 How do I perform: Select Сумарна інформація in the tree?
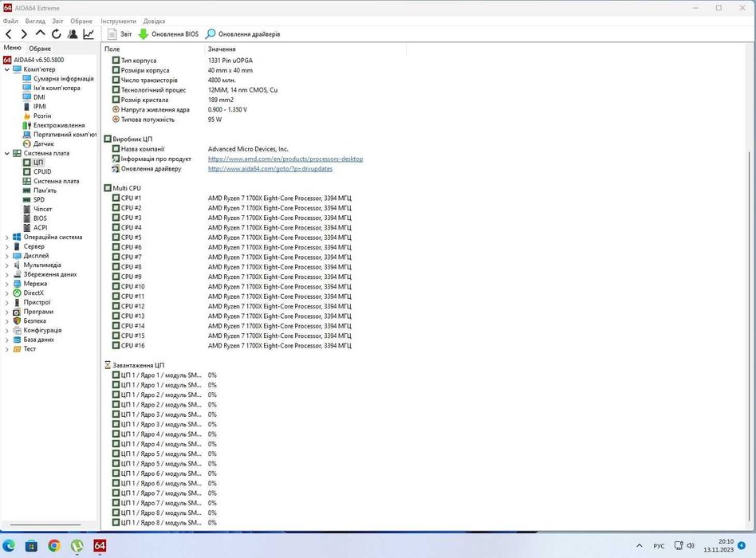(63, 79)
